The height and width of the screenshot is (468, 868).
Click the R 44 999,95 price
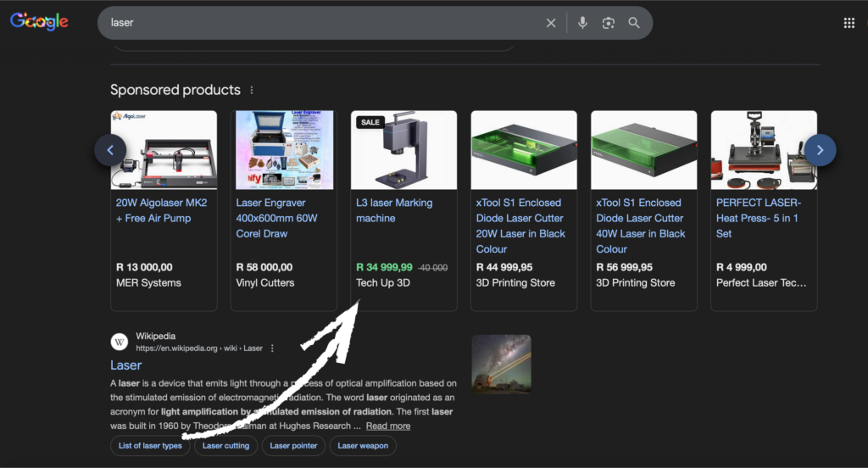(504, 268)
